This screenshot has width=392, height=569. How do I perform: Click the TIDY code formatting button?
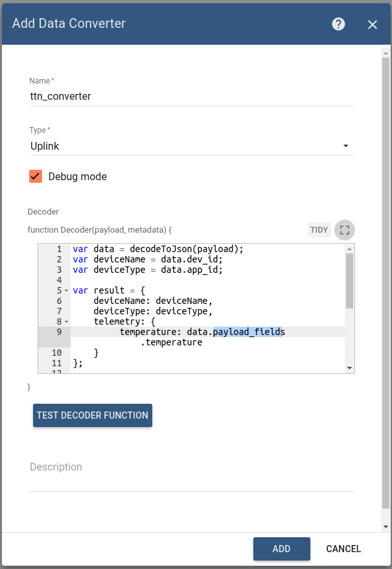pyautogui.click(x=319, y=229)
